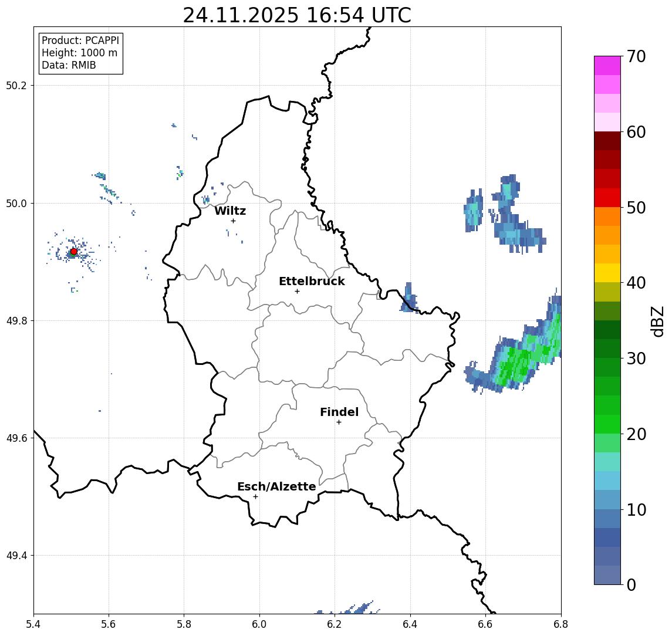This screenshot has height=636, width=672.
Task: Click the 50.2 latitude axis label
Action: click(16, 85)
